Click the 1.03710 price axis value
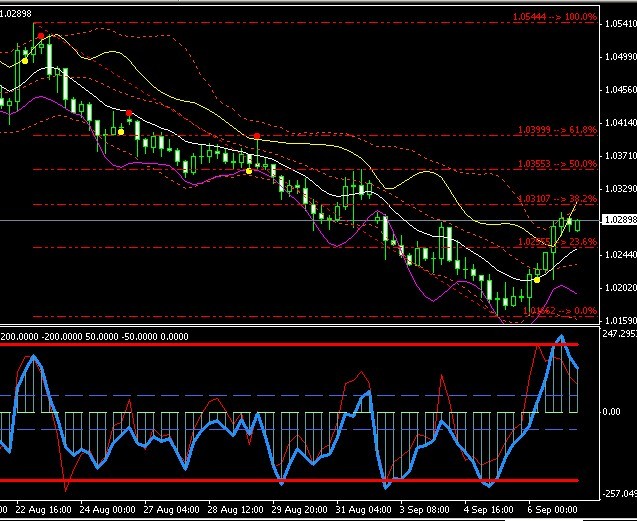This screenshot has height=521, width=637. pos(620,155)
